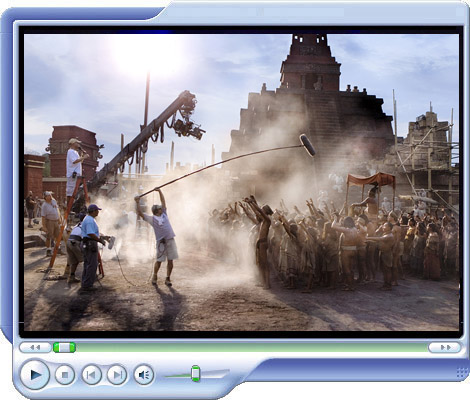
Task: Stop the video with the square Stop button
Action: click(65, 375)
